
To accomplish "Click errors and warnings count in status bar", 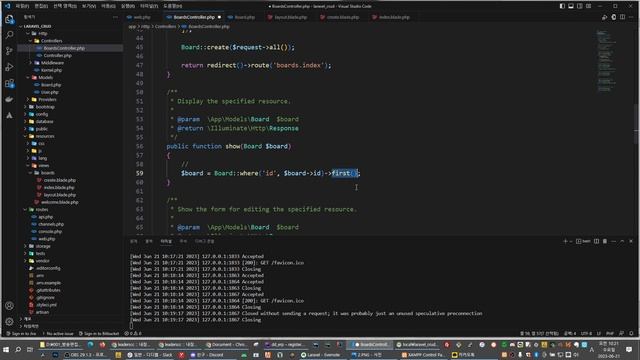I will (x=133, y=333).
